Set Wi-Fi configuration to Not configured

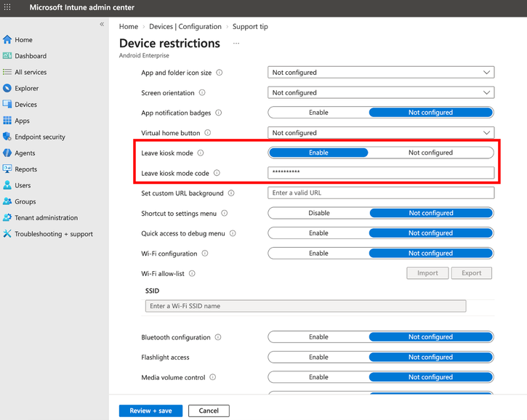tap(430, 254)
